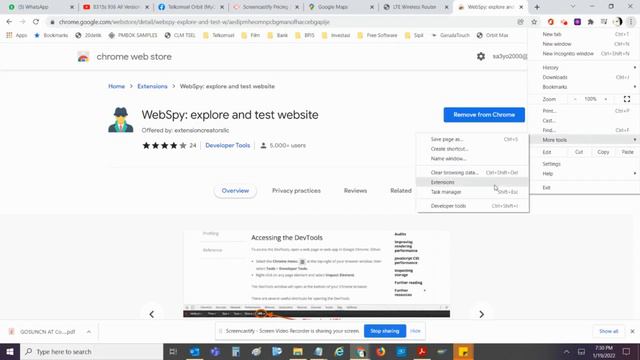Switch to the Overview tab

235,191
